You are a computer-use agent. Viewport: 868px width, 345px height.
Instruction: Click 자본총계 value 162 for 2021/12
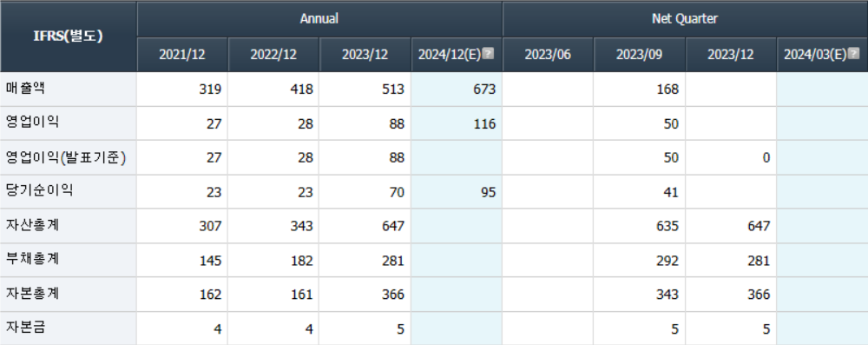[210, 295]
